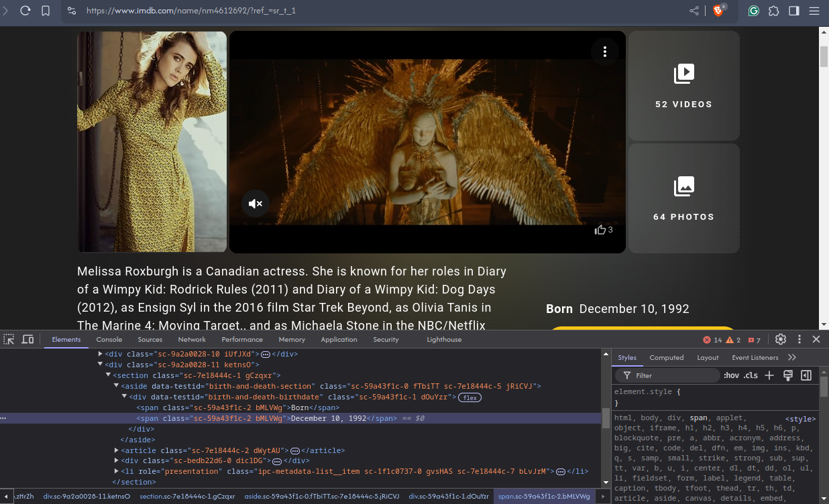The height and width of the screenshot is (504, 829).
Task: Click the Grammarly extension icon
Action: (x=754, y=11)
